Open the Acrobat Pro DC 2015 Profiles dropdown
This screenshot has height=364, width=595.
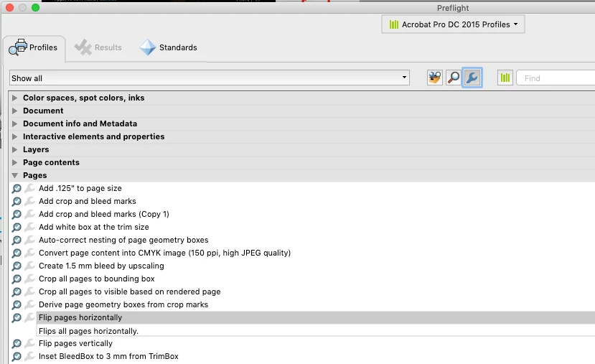coord(453,24)
